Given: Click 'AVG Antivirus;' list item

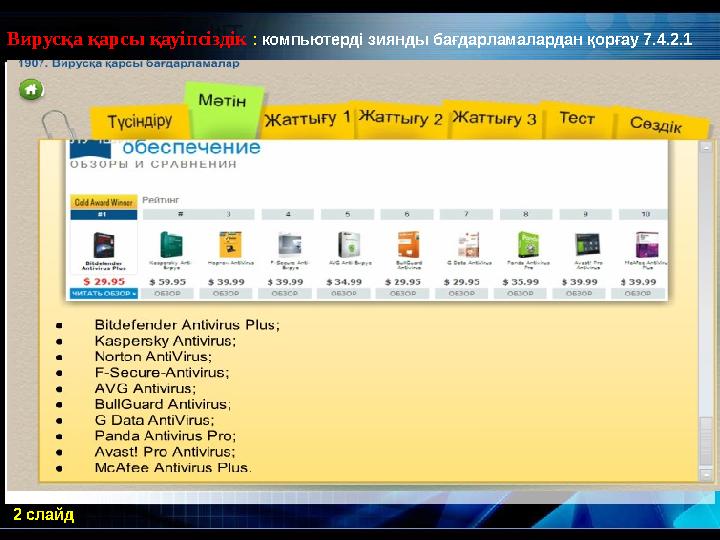Looking at the screenshot, I should click(145, 388).
